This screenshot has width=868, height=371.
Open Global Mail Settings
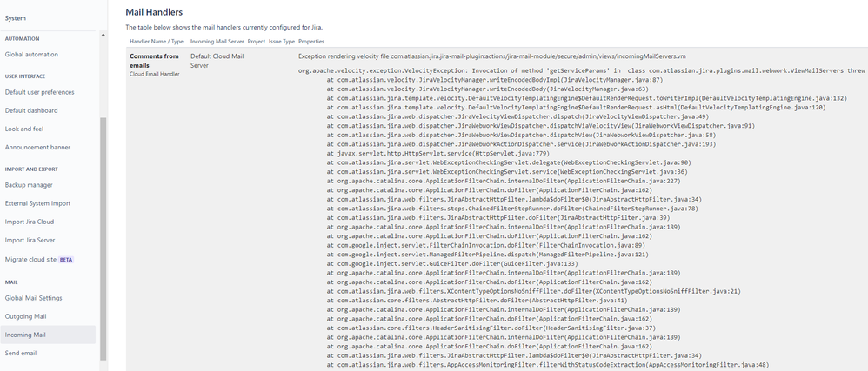33,298
